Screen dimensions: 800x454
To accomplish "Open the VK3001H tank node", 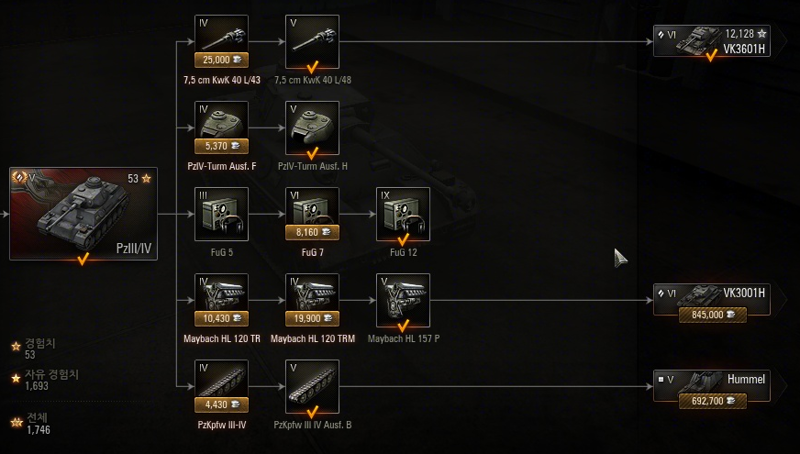I will (712, 300).
